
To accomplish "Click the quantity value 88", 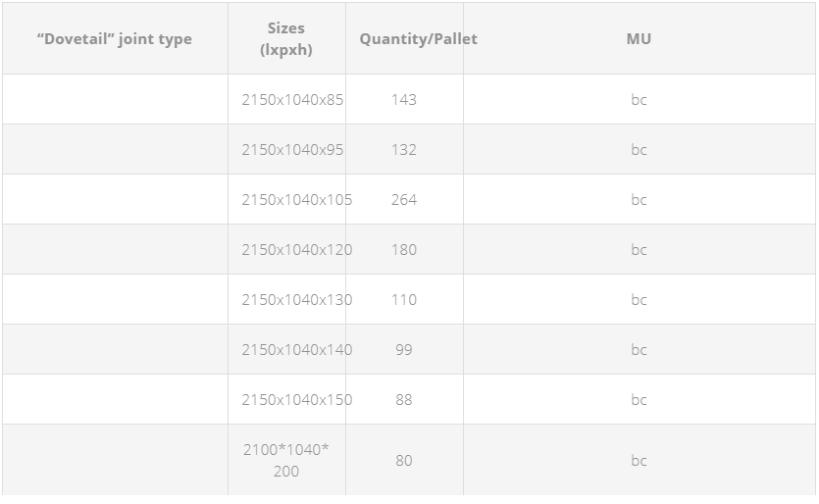I will tap(404, 399).
